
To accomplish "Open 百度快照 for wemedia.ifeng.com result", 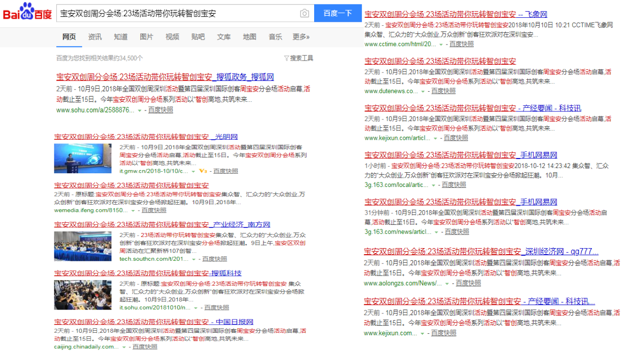I will [x=154, y=210].
